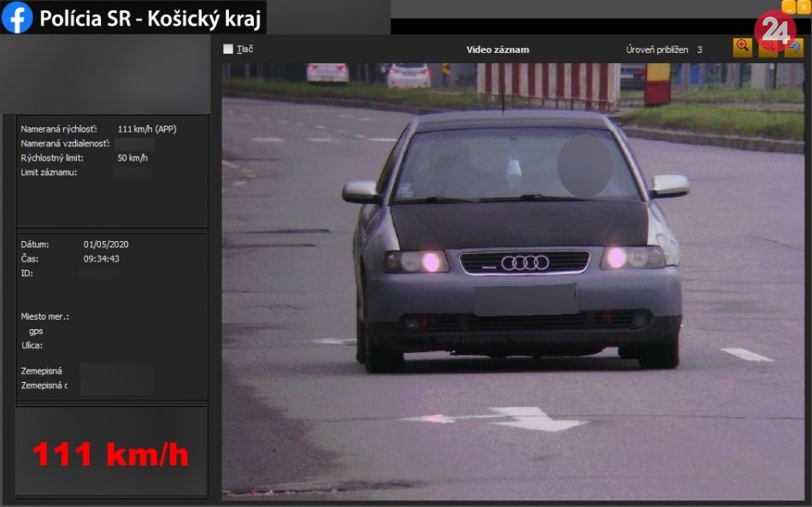The height and width of the screenshot is (507, 812).
Task: Click the measured speed 111 km/h (APP) value
Action: (x=147, y=129)
